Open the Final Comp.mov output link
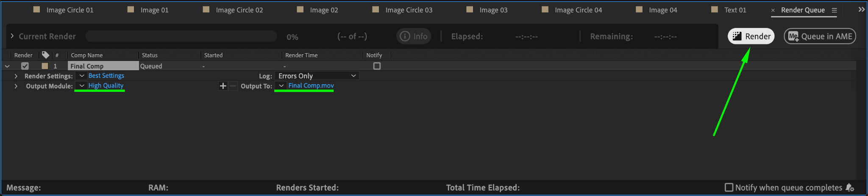 (311, 86)
